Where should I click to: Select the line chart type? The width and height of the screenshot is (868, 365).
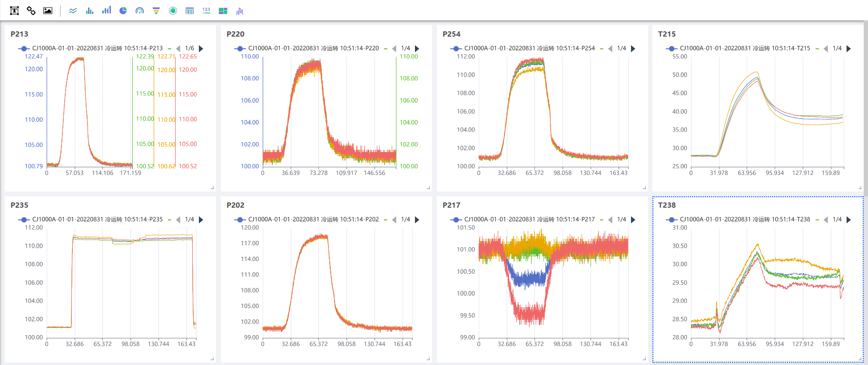point(73,10)
